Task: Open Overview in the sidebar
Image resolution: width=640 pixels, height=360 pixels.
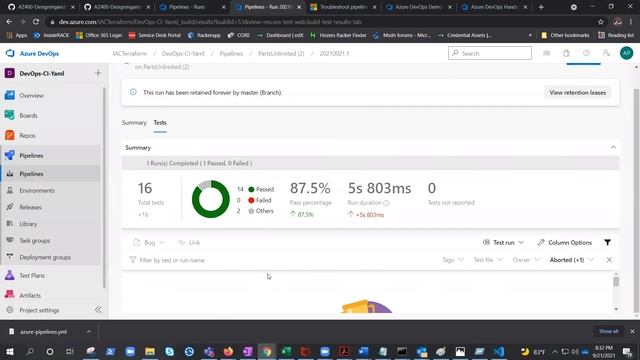Action: pyautogui.click(x=31, y=96)
